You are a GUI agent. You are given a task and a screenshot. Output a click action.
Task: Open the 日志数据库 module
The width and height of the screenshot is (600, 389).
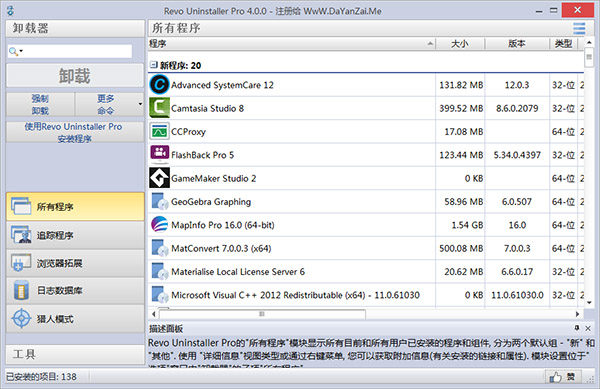75,291
